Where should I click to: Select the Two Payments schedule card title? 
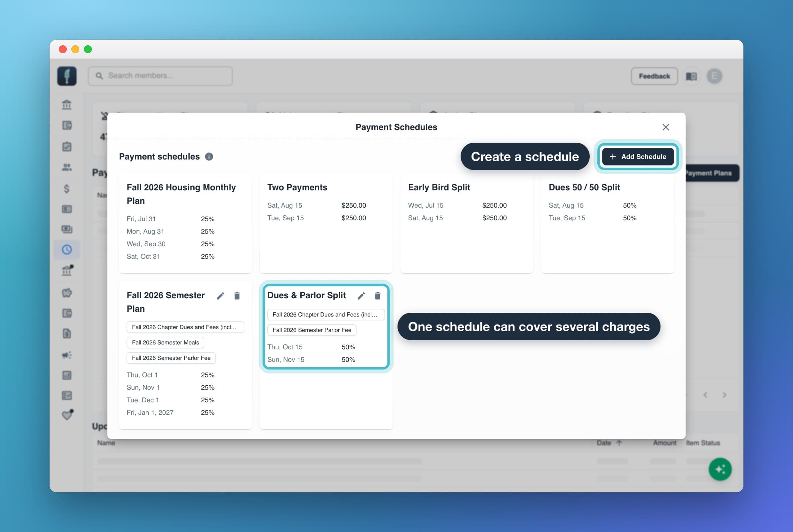pos(297,187)
